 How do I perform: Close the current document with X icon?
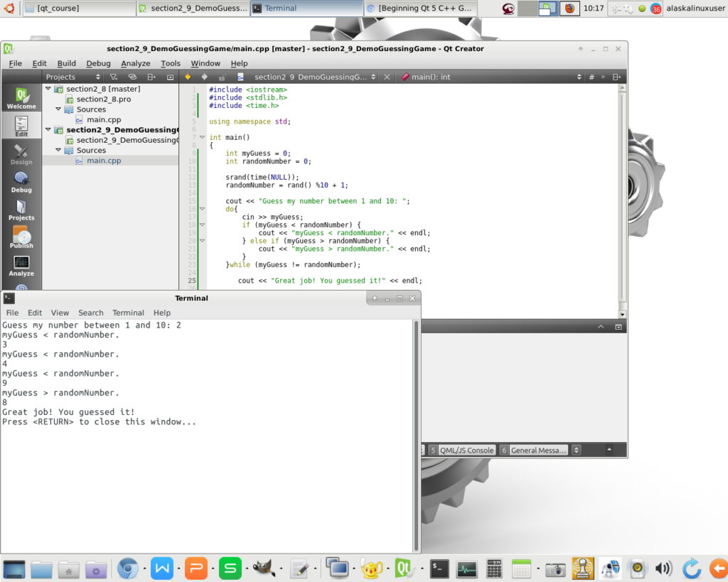point(387,77)
